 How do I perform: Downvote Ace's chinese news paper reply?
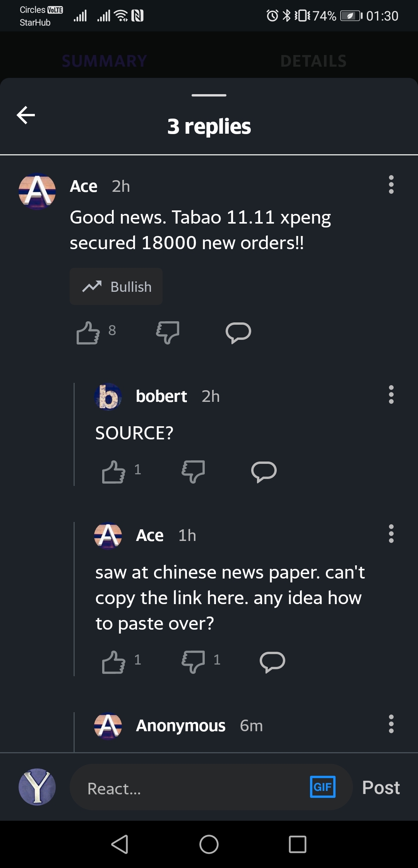tap(193, 662)
